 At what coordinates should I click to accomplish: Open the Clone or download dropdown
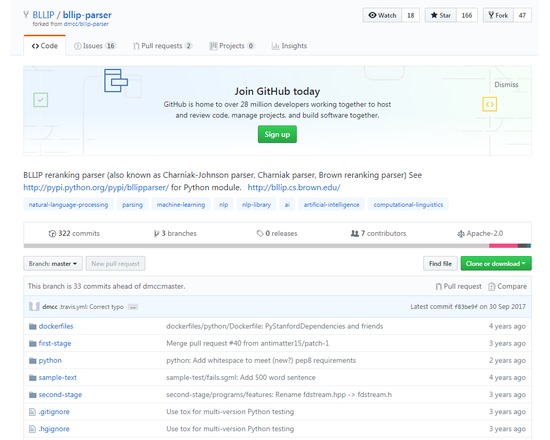[x=496, y=264]
